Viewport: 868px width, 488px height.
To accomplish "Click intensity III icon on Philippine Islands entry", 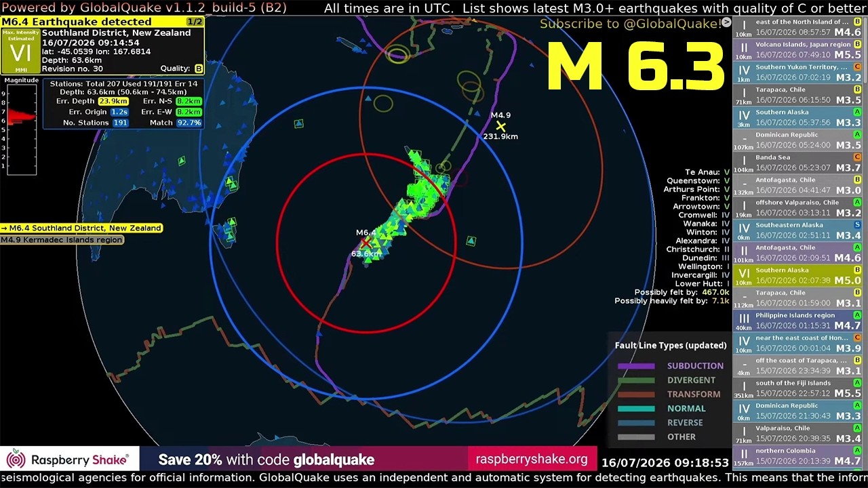I will [744, 319].
